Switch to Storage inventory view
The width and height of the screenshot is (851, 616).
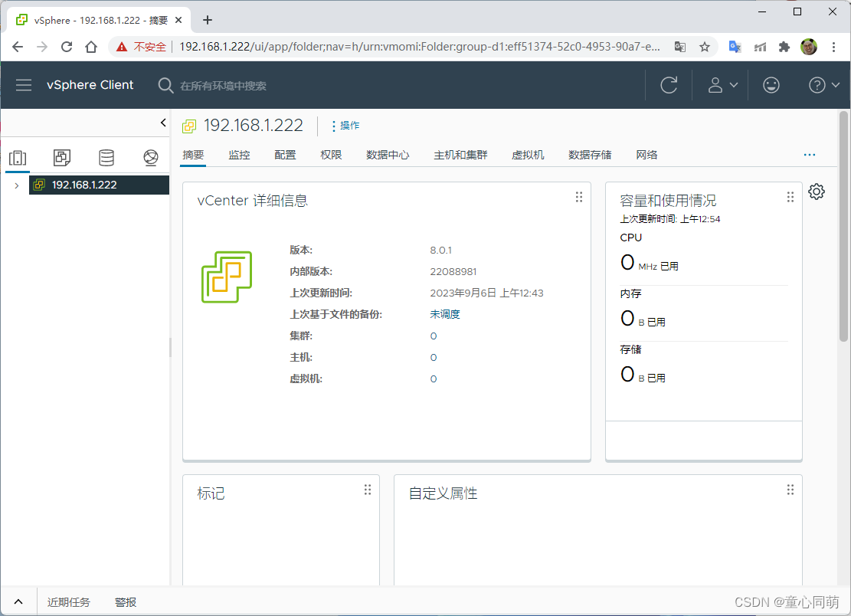(x=106, y=158)
